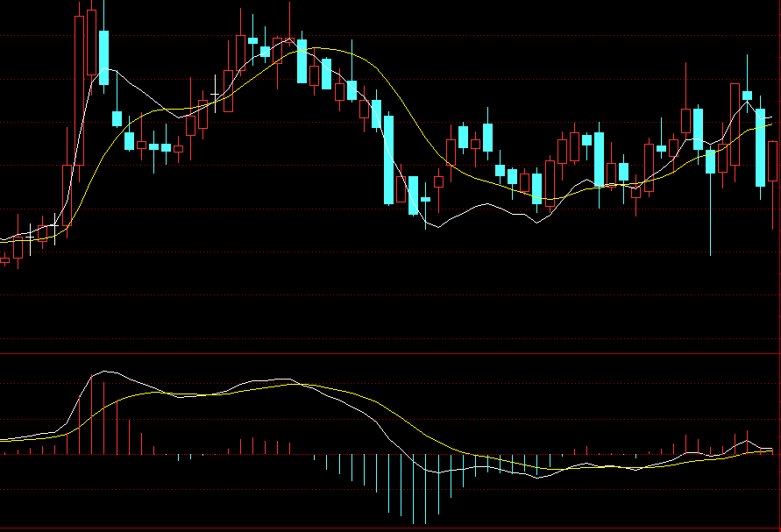The image size is (781, 532).
Task: Click the MACD crossover where white drops below yellow
Action: (x=298, y=384)
